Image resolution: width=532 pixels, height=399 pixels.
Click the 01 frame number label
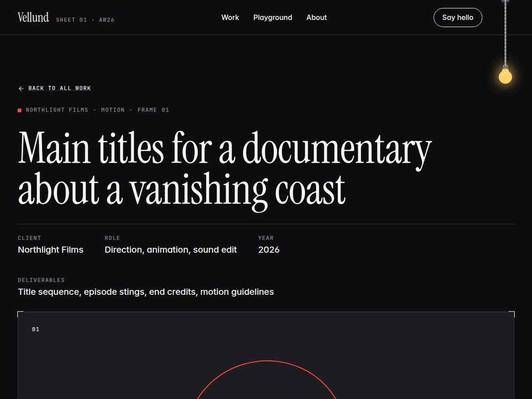[x=36, y=329]
